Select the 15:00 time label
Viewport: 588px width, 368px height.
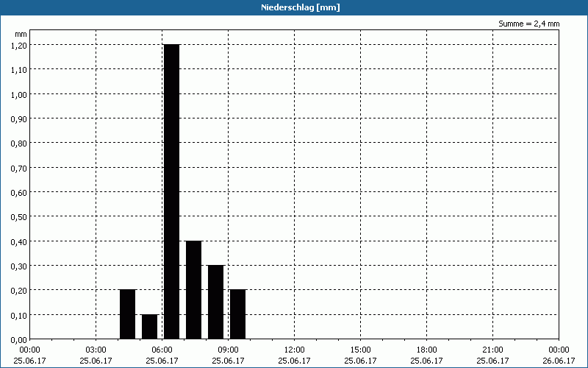360,350
